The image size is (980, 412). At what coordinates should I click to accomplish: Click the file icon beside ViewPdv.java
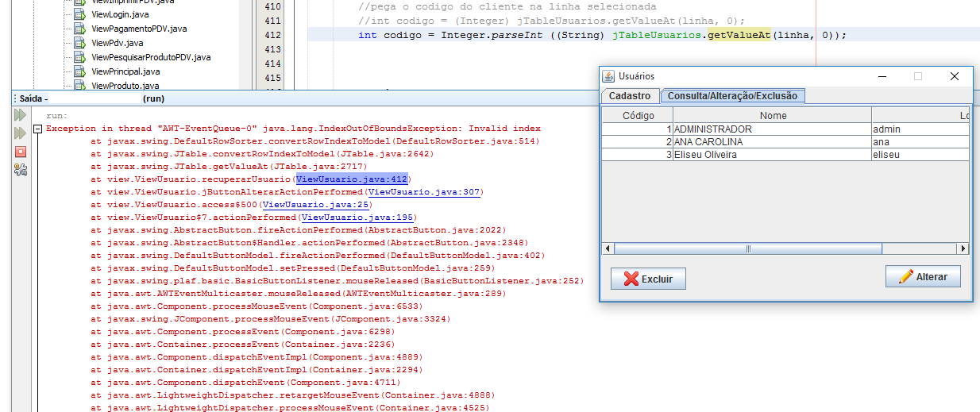coord(79,43)
